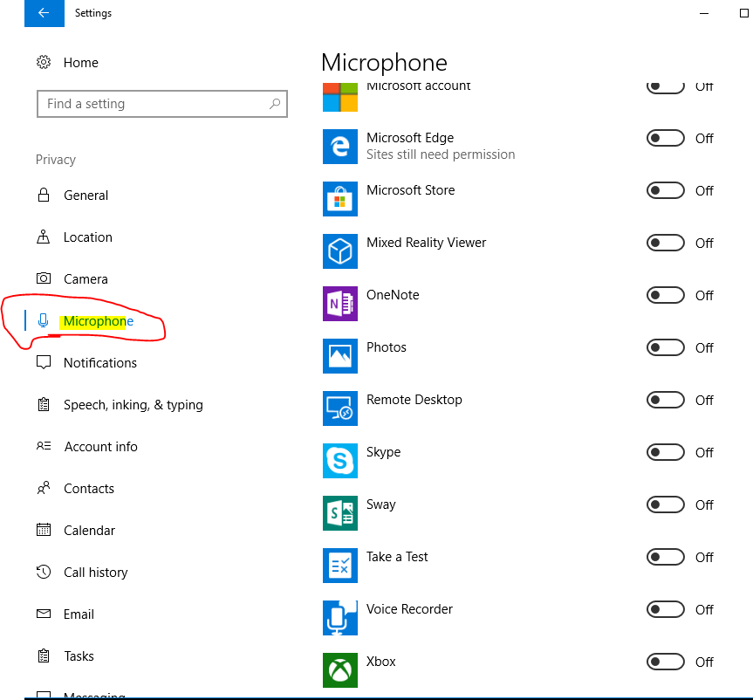
Task: Click the Tasks clipboard icon
Action: tap(44, 655)
